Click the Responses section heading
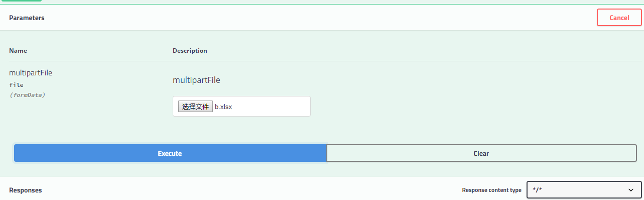The width and height of the screenshot is (644, 200). [x=25, y=190]
